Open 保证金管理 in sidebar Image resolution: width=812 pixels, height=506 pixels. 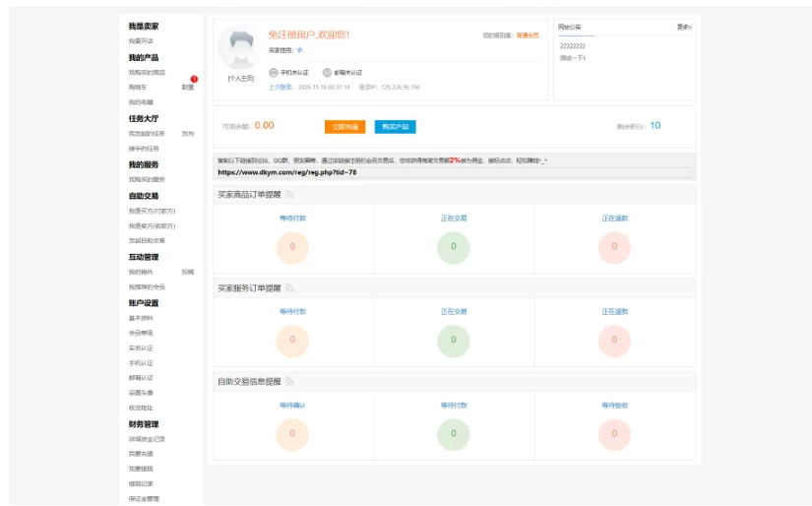click(144, 499)
